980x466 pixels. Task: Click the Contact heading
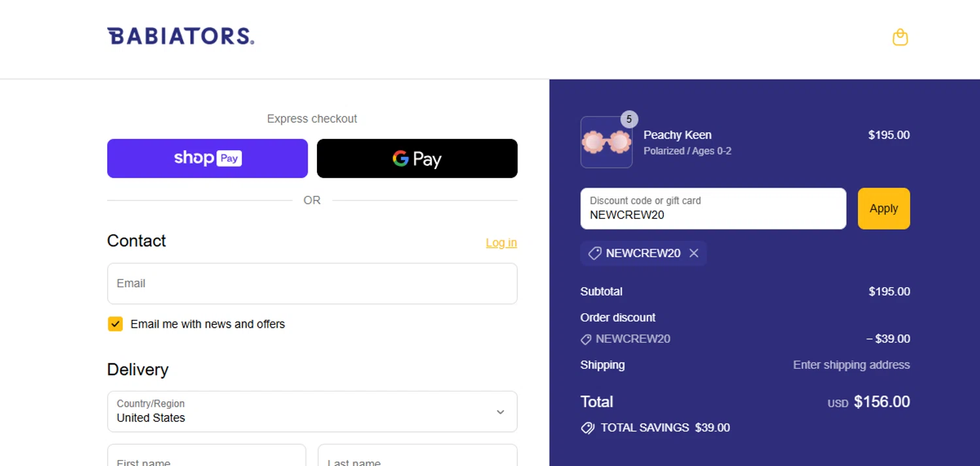point(137,241)
